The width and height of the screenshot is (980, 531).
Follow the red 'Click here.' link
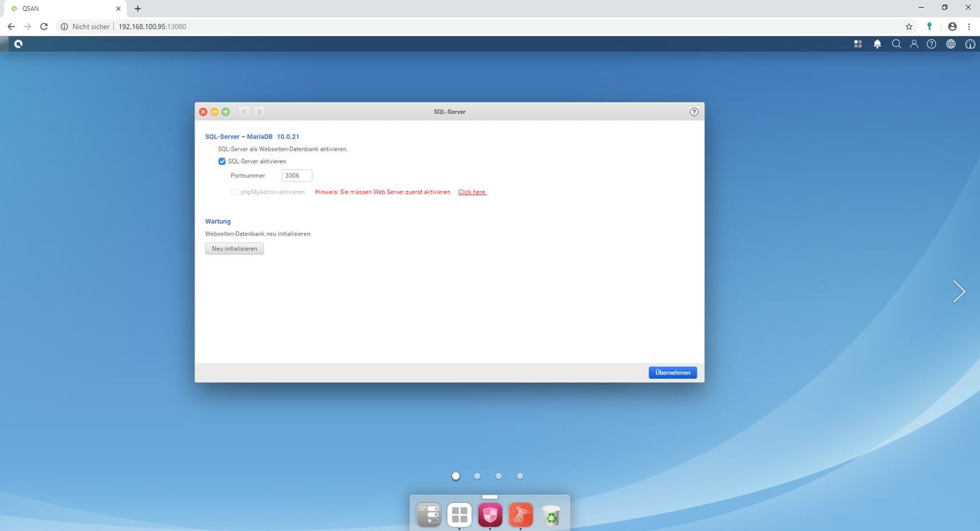click(472, 192)
